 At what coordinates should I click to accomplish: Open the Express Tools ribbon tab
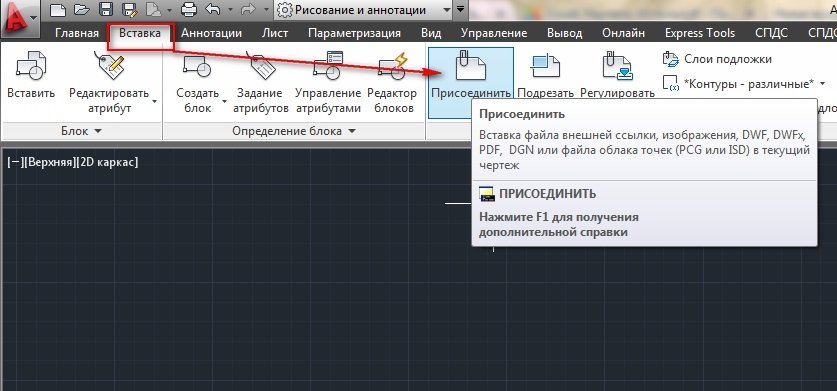point(700,33)
